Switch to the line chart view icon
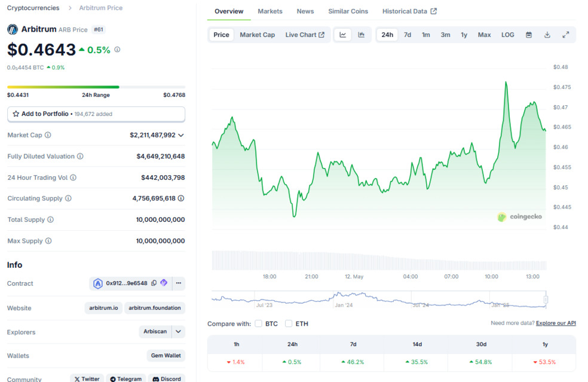Viewport: 588px width, 382px height. click(343, 35)
